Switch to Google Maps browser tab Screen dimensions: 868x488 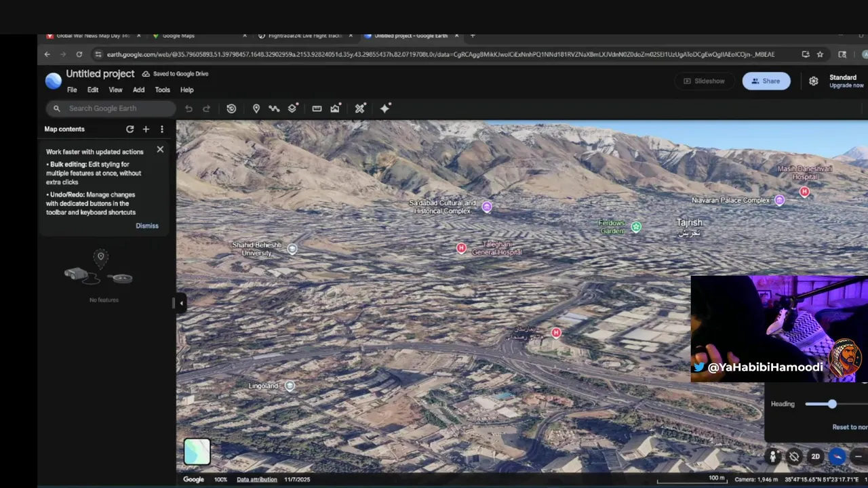pyautogui.click(x=199, y=35)
